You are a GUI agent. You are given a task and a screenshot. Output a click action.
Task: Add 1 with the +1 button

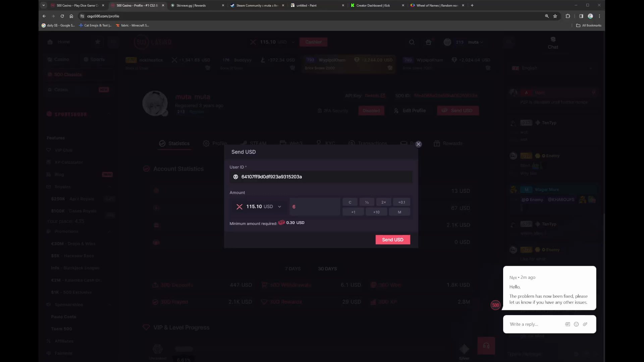pyautogui.click(x=353, y=212)
